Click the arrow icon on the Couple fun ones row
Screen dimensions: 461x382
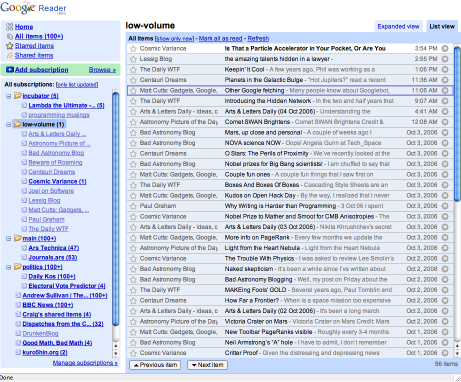coord(445,174)
